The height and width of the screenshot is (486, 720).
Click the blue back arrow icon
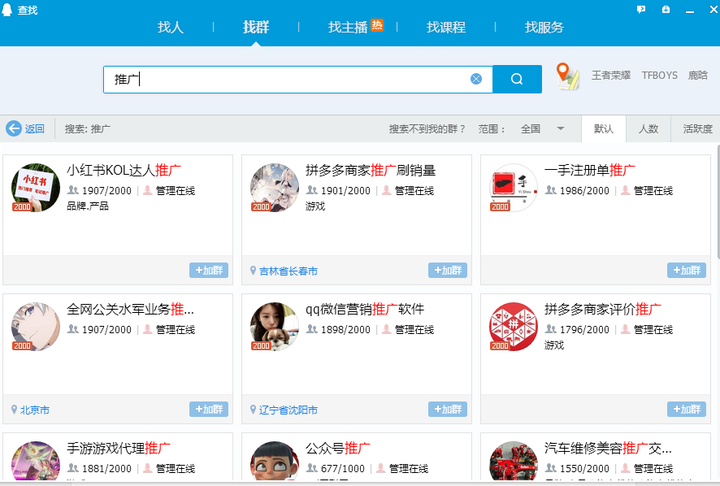pos(14,129)
